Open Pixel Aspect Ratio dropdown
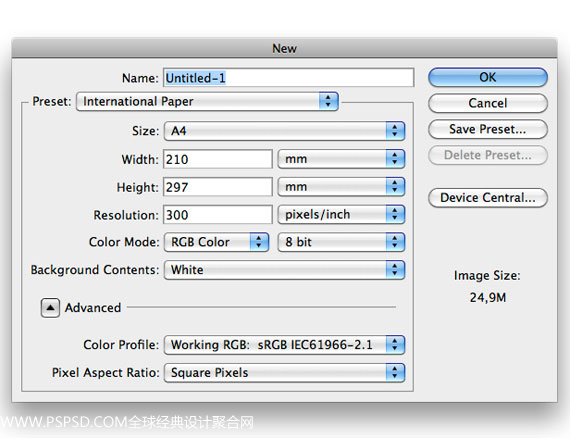 284,373
